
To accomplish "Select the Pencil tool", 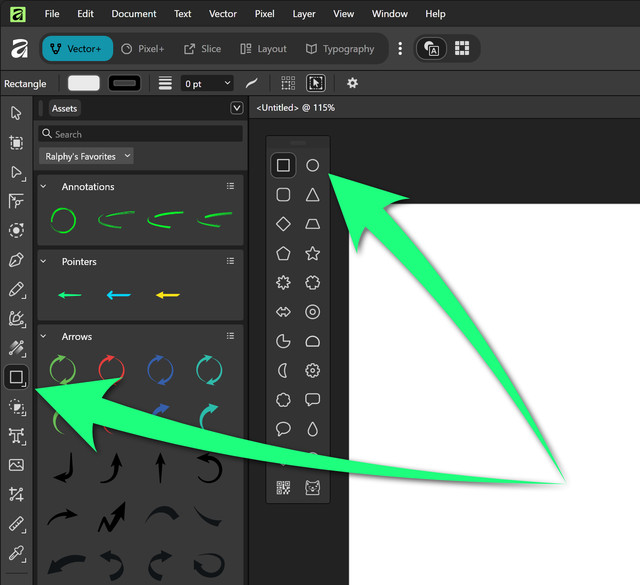I will (x=16, y=289).
